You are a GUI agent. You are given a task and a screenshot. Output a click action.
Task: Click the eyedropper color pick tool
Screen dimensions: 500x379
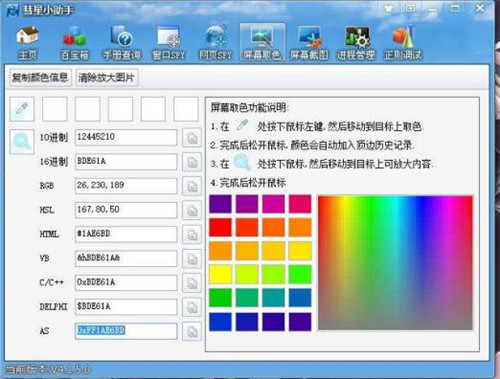coord(22,109)
